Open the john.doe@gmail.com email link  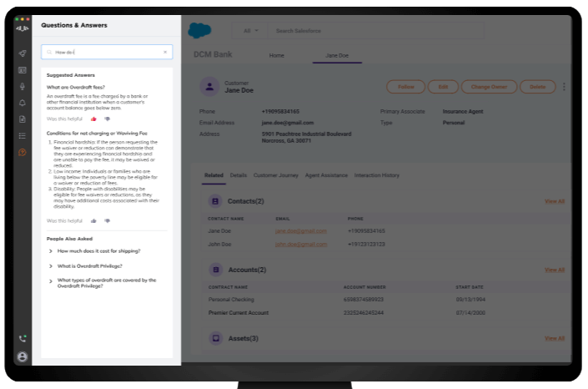(301, 244)
